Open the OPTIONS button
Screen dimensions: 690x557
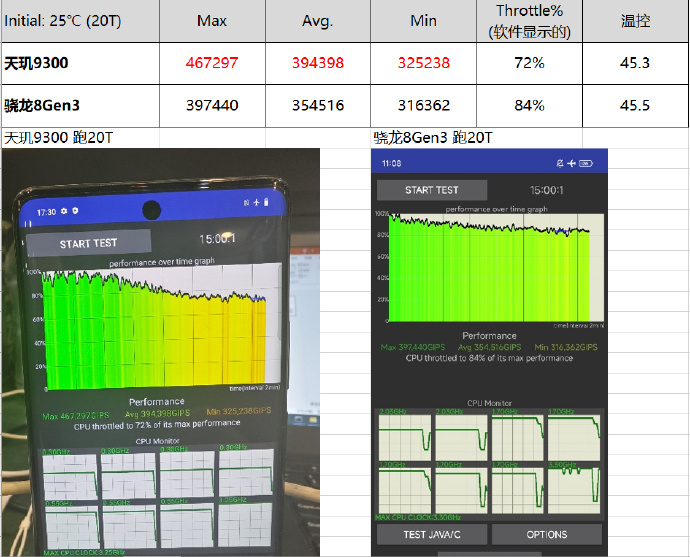547,535
